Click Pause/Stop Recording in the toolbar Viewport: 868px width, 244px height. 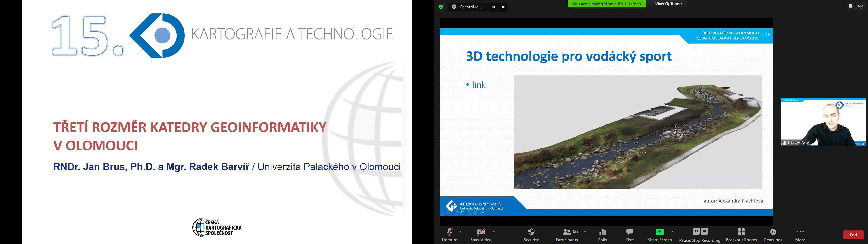coord(700,235)
